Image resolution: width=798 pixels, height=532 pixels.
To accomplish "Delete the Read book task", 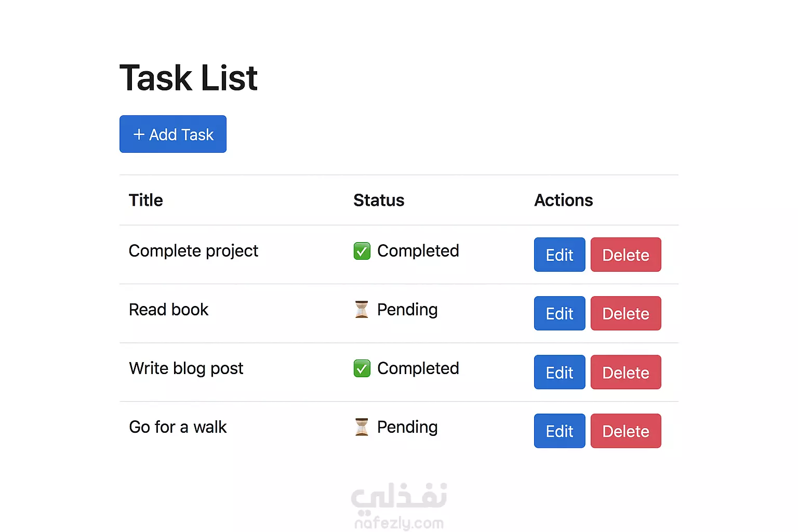I will point(626,313).
